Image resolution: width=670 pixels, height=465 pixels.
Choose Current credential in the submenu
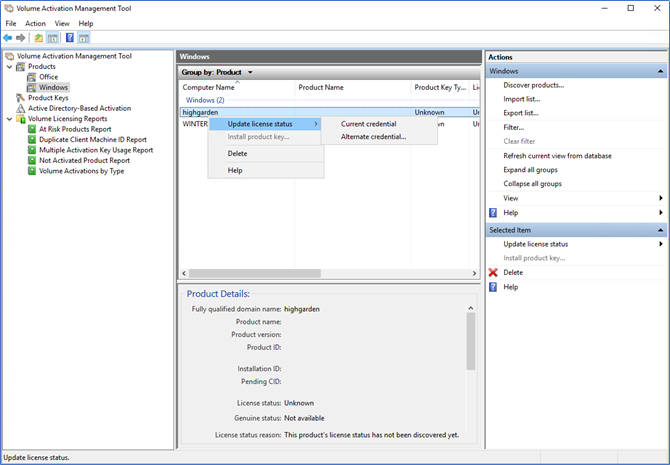click(379, 124)
